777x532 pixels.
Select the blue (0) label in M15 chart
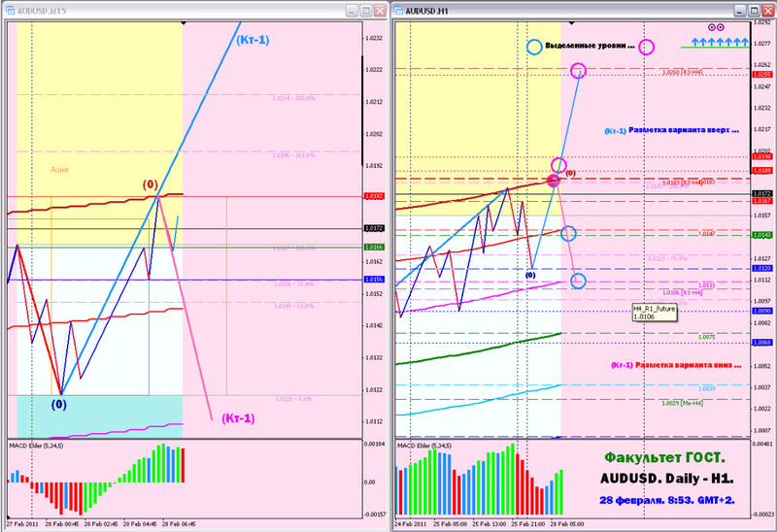[x=58, y=404]
